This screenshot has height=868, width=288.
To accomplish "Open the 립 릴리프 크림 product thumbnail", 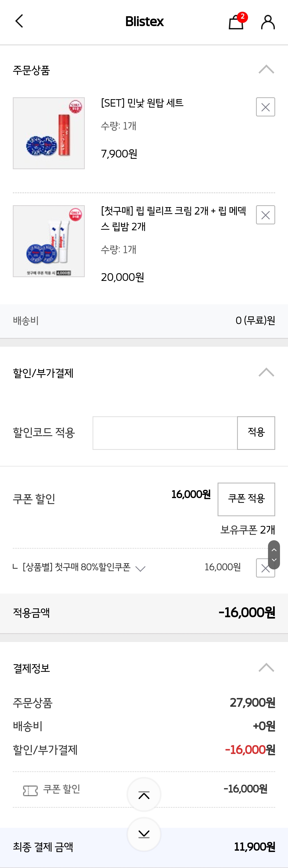I will pyautogui.click(x=49, y=241).
